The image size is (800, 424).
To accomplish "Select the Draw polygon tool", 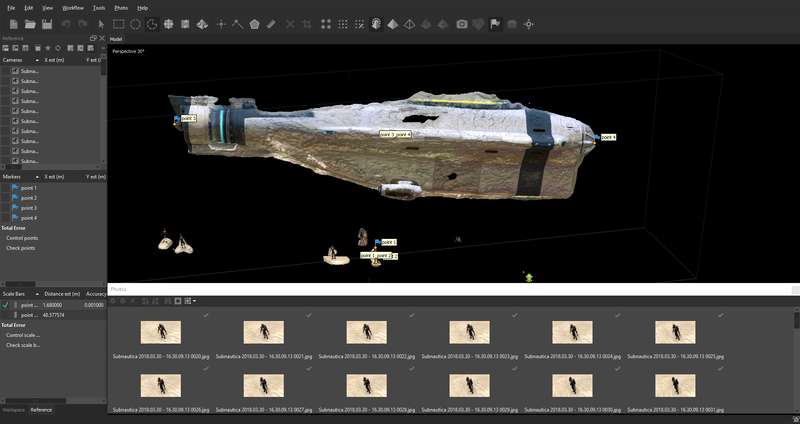I will (254, 24).
